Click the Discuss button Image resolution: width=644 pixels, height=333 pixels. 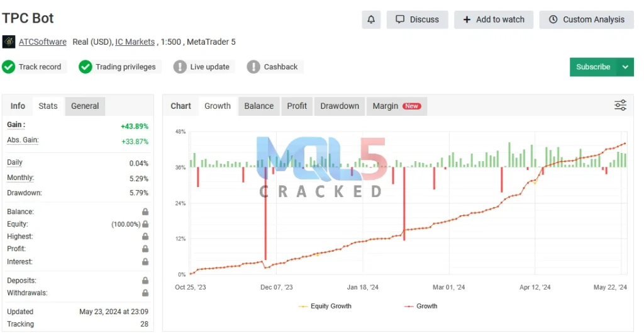(417, 20)
